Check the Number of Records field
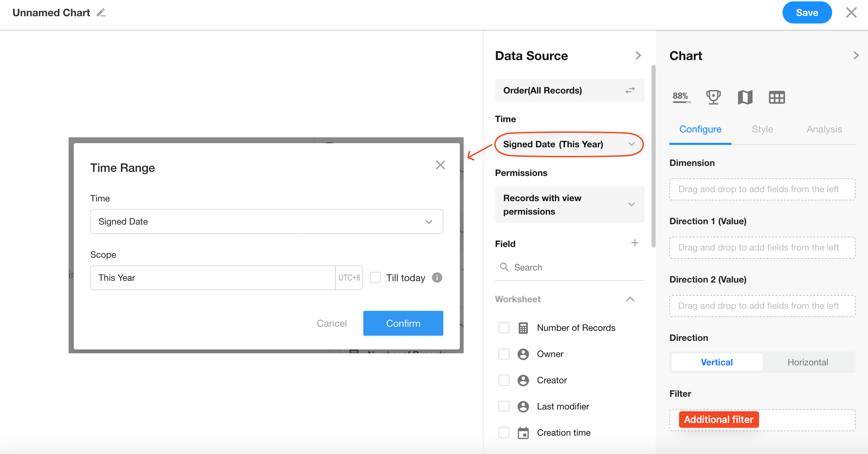868x454 pixels. [504, 328]
